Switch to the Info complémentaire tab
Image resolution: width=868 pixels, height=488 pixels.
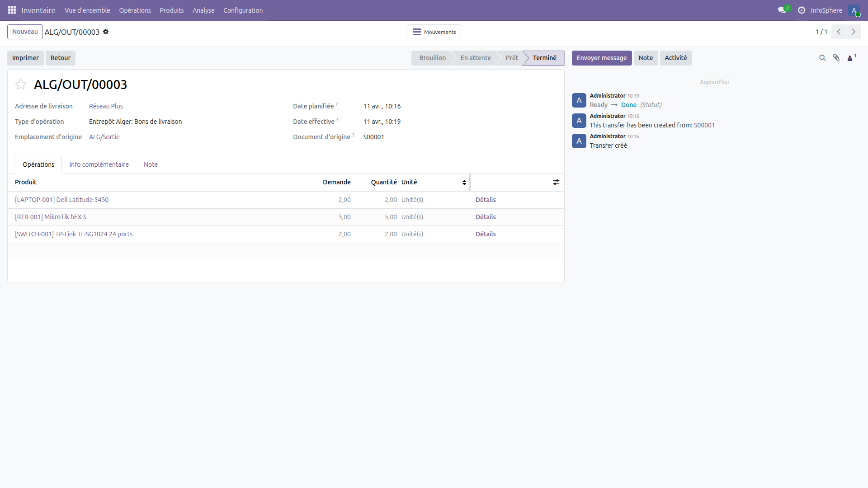coord(99,164)
